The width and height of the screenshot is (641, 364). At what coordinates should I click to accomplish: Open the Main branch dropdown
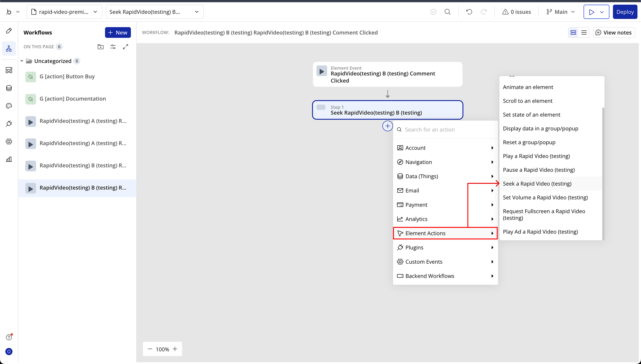pos(560,12)
